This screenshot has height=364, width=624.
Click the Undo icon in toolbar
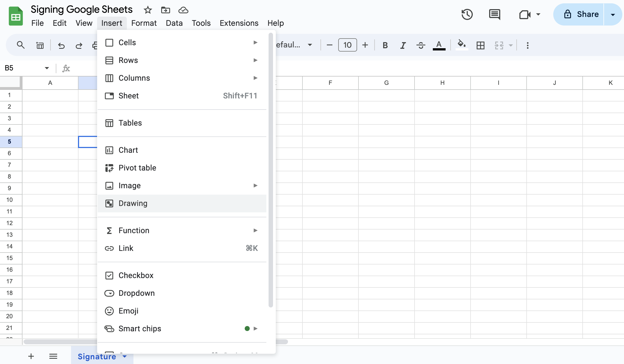click(61, 45)
